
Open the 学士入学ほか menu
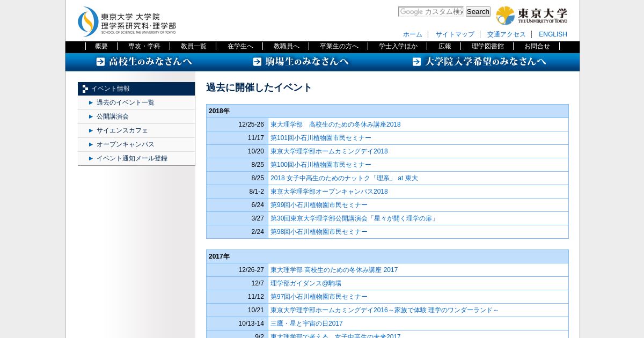[398, 47]
